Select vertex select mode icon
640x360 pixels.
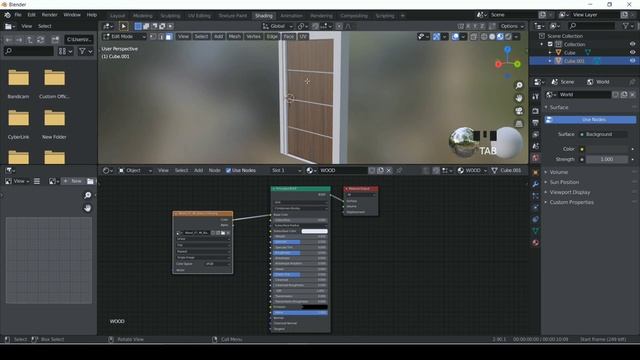(153, 36)
